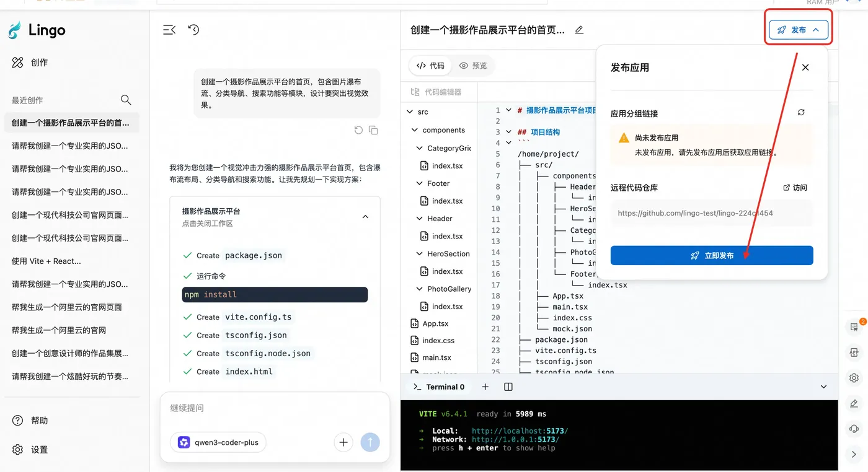The width and height of the screenshot is (868, 472).
Task: Open main.tsx in file tree
Action: (x=431, y=357)
